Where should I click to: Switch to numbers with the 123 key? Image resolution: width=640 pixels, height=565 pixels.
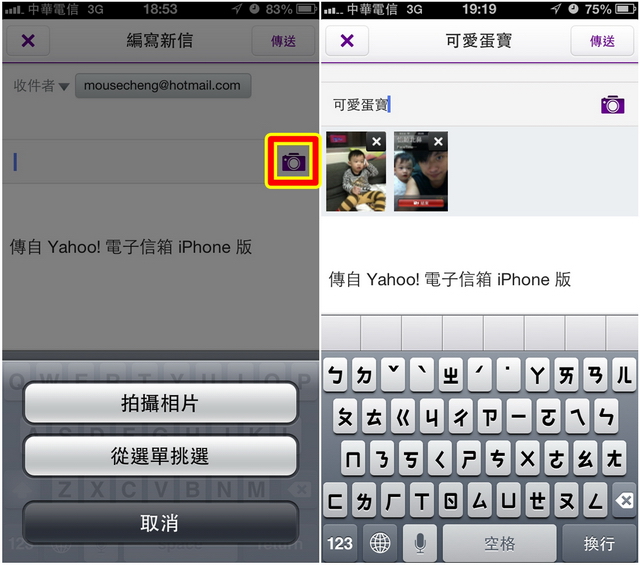click(x=340, y=543)
